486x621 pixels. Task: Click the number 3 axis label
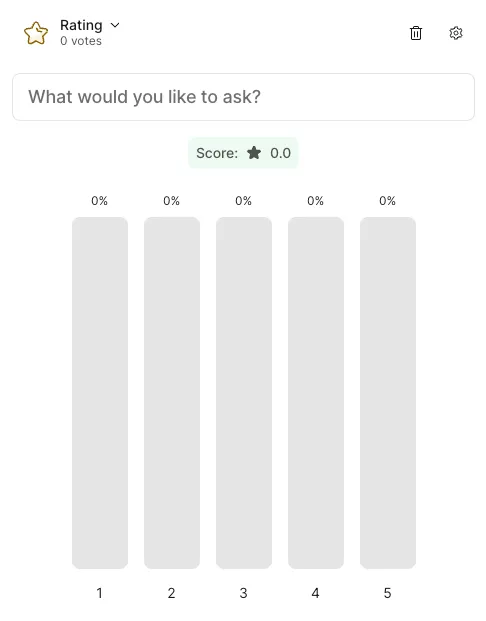(244, 593)
